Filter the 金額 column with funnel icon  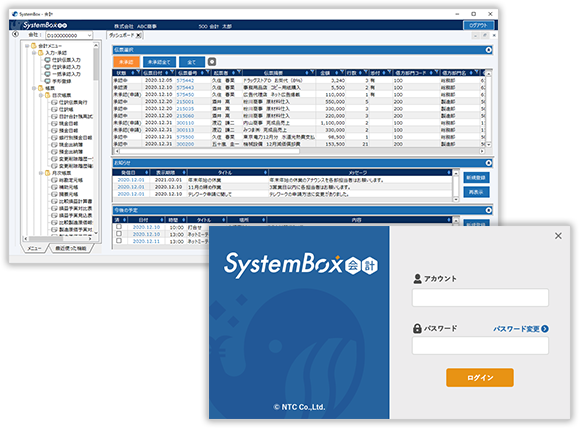coord(342,72)
